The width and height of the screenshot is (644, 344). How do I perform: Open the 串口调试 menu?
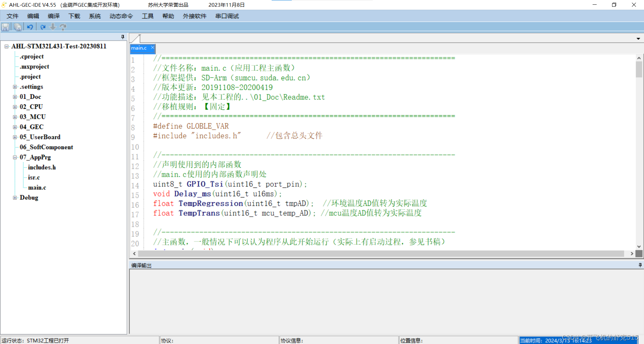pyautogui.click(x=227, y=16)
